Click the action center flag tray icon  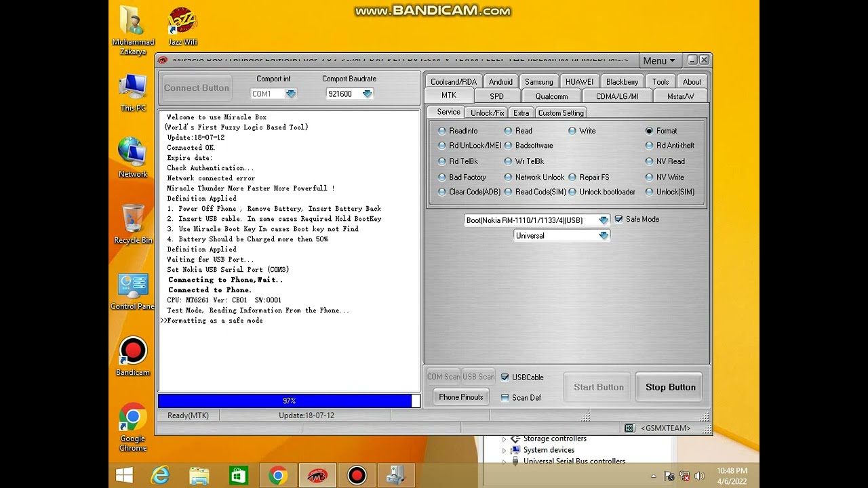(669, 476)
